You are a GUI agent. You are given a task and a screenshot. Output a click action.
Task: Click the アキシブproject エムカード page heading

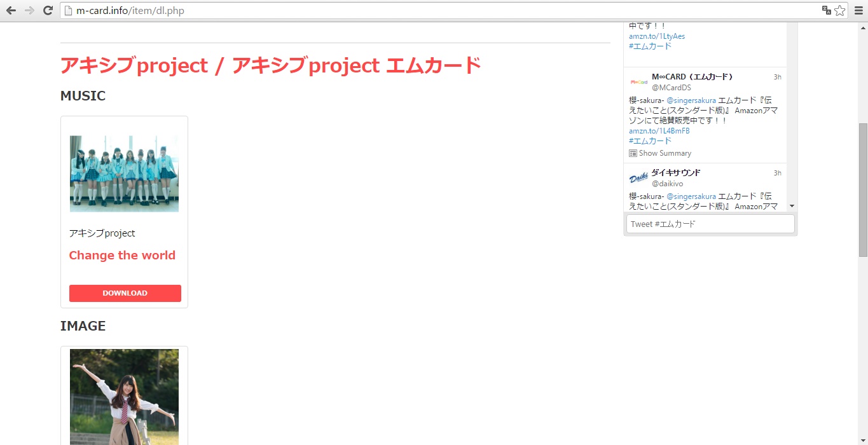pyautogui.click(x=271, y=65)
